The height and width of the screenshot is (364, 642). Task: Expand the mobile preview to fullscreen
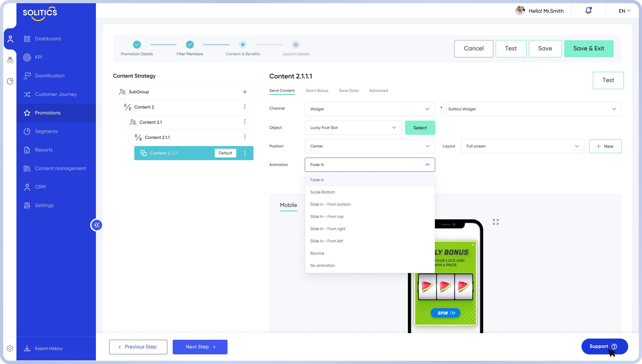(496, 222)
